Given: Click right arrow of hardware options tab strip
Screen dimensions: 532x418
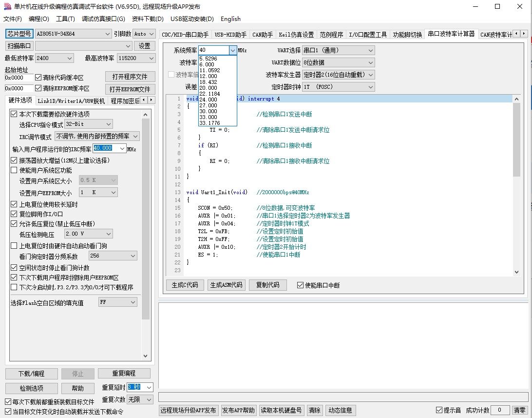Looking at the screenshot, I should 152,100.
